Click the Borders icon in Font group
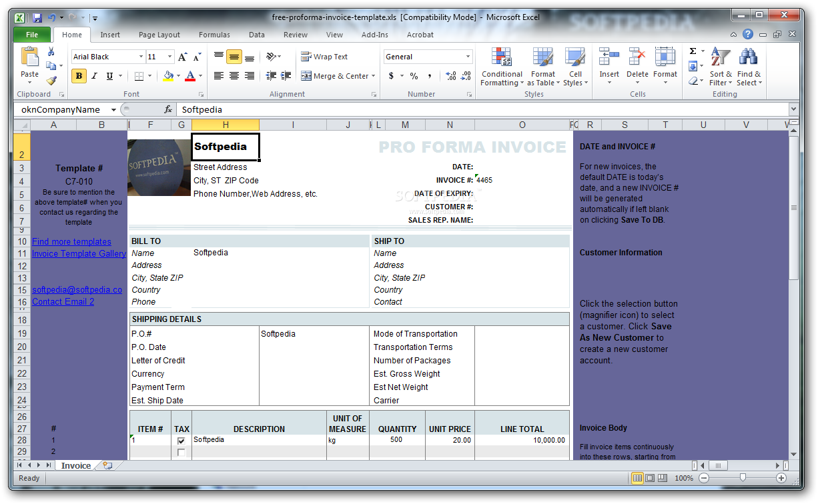 [x=139, y=76]
